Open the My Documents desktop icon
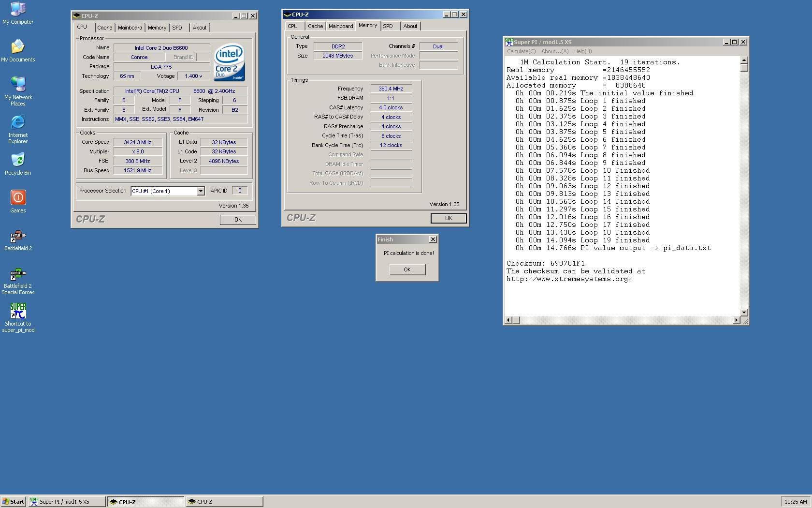The height and width of the screenshot is (508, 812). point(18,47)
